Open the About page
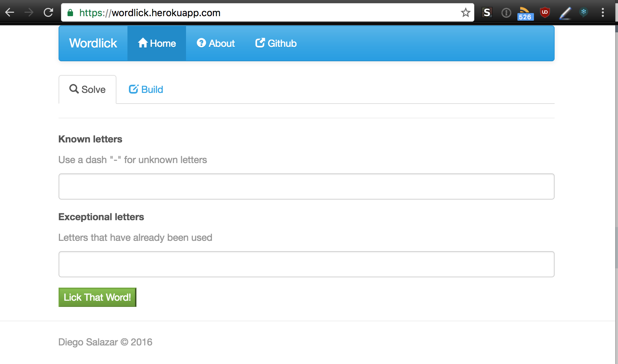 pyautogui.click(x=216, y=43)
